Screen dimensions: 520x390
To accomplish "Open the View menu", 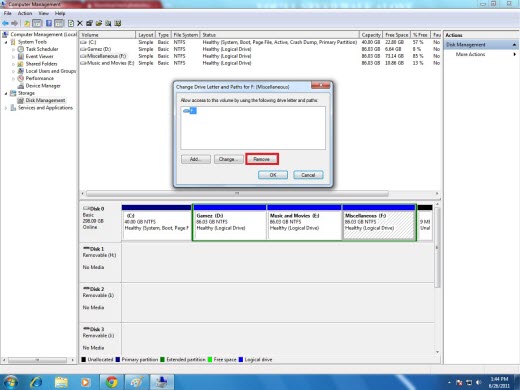I will [43, 13].
